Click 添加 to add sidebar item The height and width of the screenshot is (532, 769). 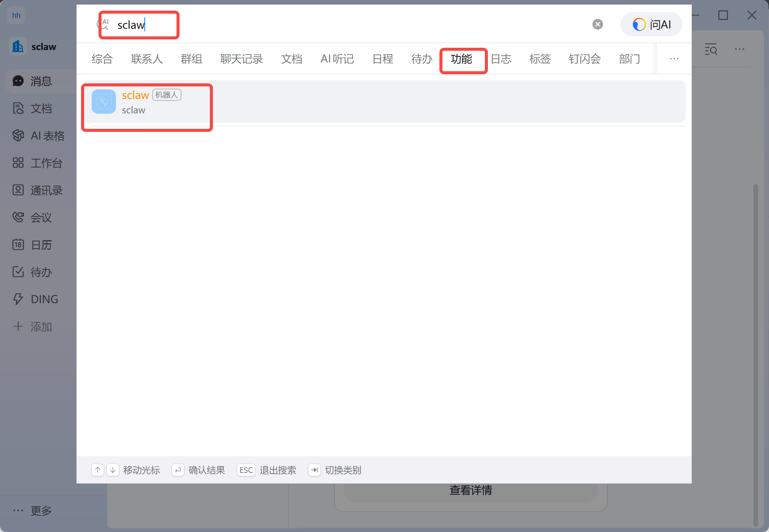click(41, 327)
